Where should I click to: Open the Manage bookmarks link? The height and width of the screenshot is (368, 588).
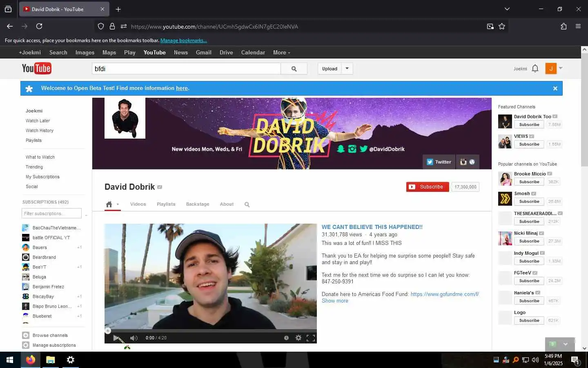[x=184, y=40]
